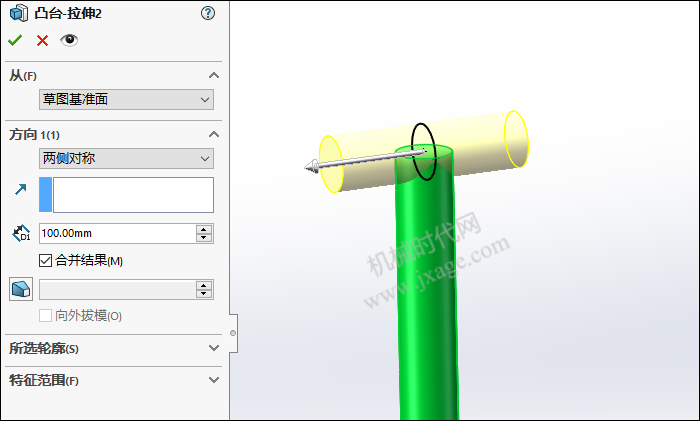700x421 pixels.
Task: Click the 100.00mm depth field
Action: [117, 233]
